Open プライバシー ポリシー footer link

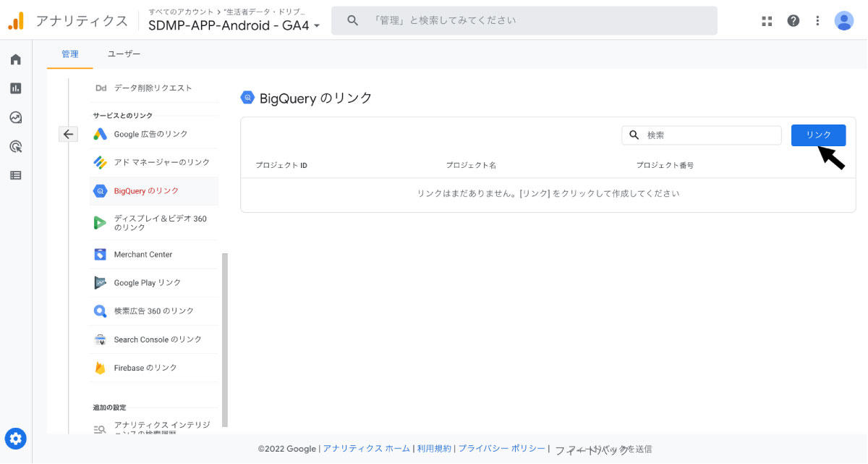501,449
